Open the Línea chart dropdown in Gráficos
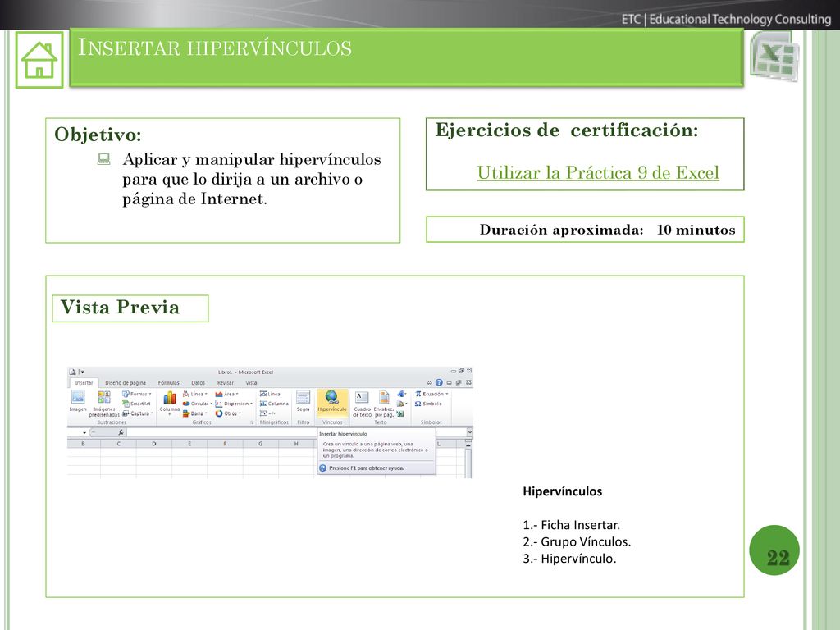This screenshot has width=840, height=630. 195,394
